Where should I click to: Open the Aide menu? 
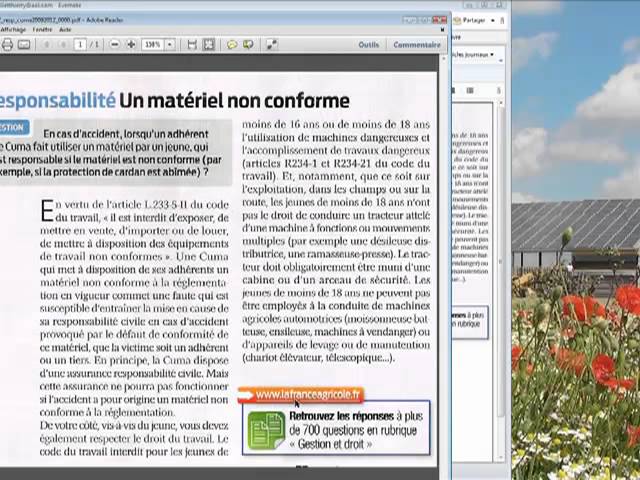coord(65,30)
